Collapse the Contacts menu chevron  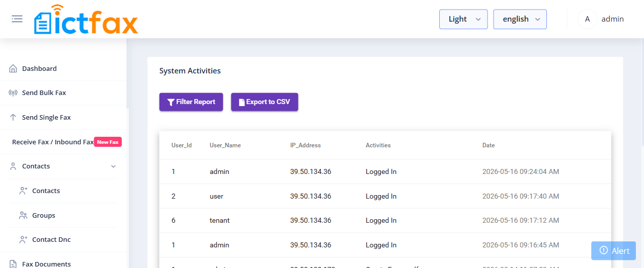click(113, 166)
